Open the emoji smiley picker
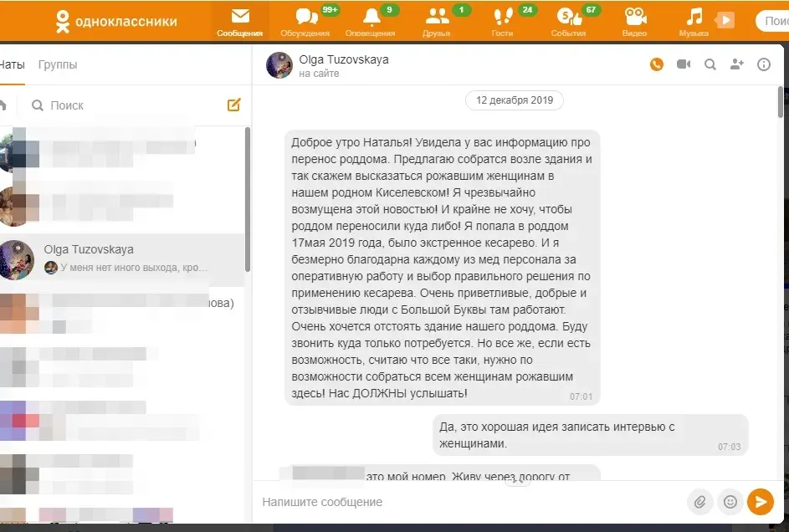Screen dimensions: 789x532 (x=730, y=502)
